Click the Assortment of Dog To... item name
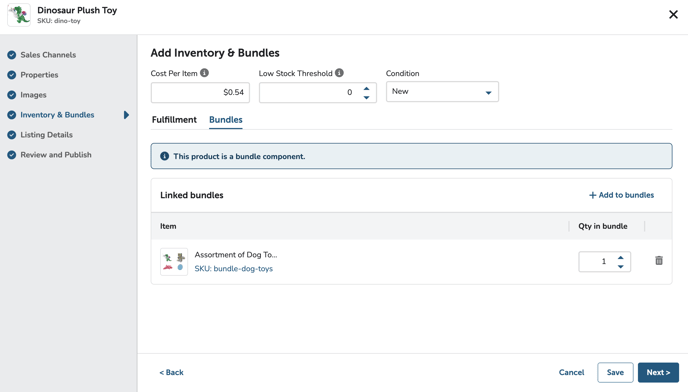Screen dimensions: 688x392 (236, 255)
